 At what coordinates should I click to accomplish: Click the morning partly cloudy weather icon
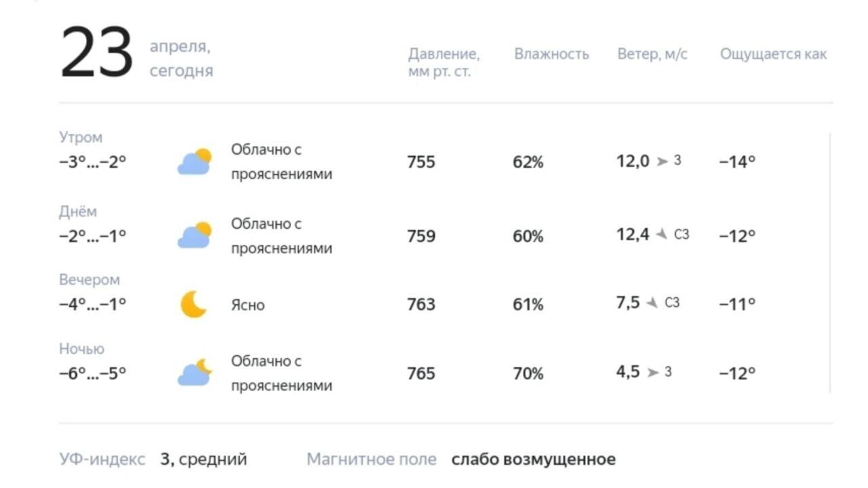click(195, 162)
